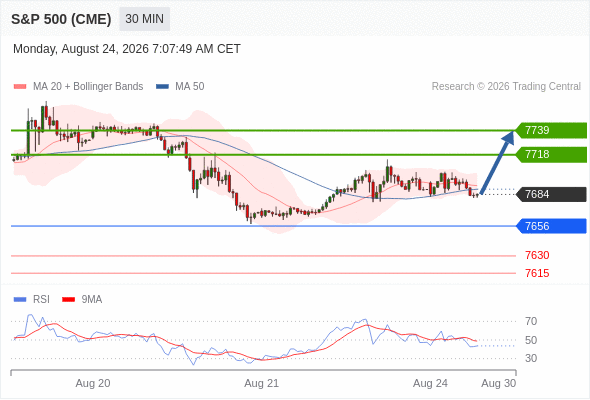The height and width of the screenshot is (400, 590).
Task: Click the 30 MIN timeframe badge
Action: 144,19
